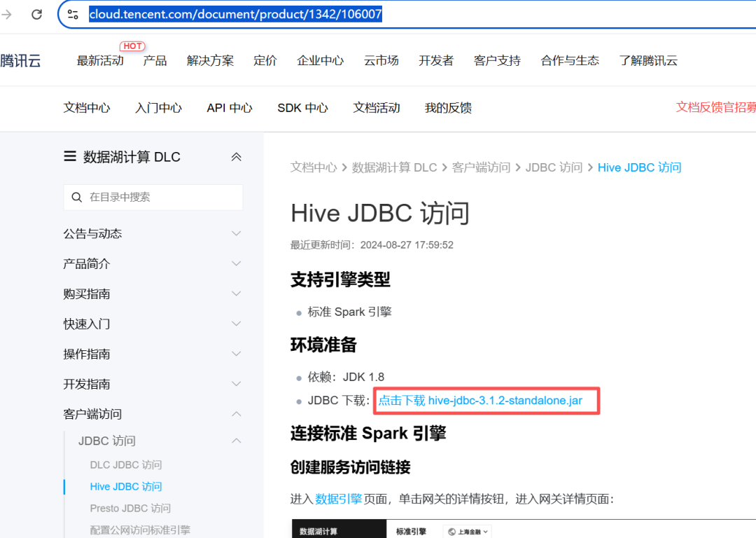Expand the 开发指南 section chevron
This screenshot has width=756, height=538.
[237, 384]
